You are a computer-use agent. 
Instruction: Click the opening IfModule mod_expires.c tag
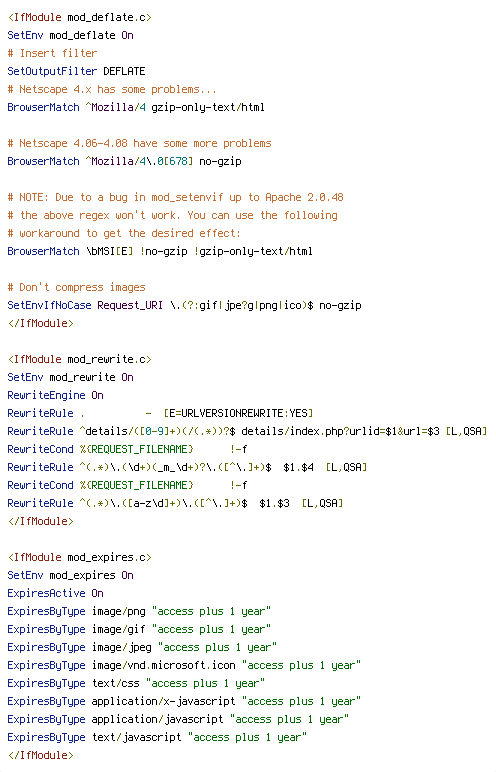tap(79, 557)
